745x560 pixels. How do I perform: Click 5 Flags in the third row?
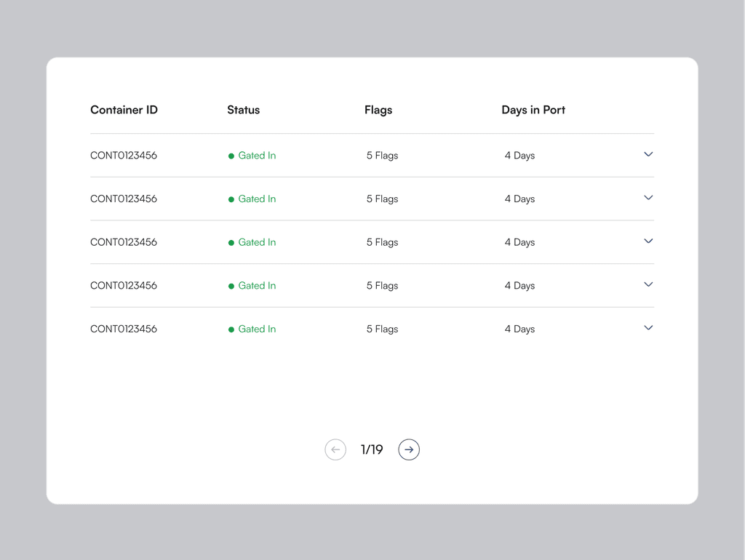coord(382,242)
